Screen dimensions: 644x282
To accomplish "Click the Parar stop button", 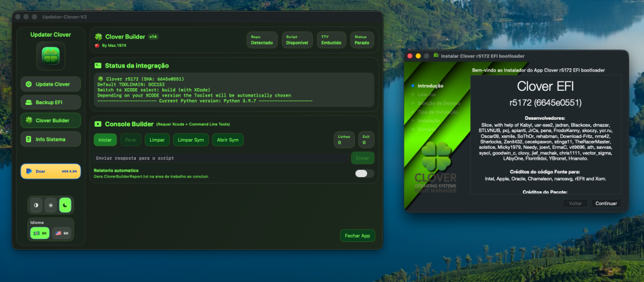I will click(131, 140).
